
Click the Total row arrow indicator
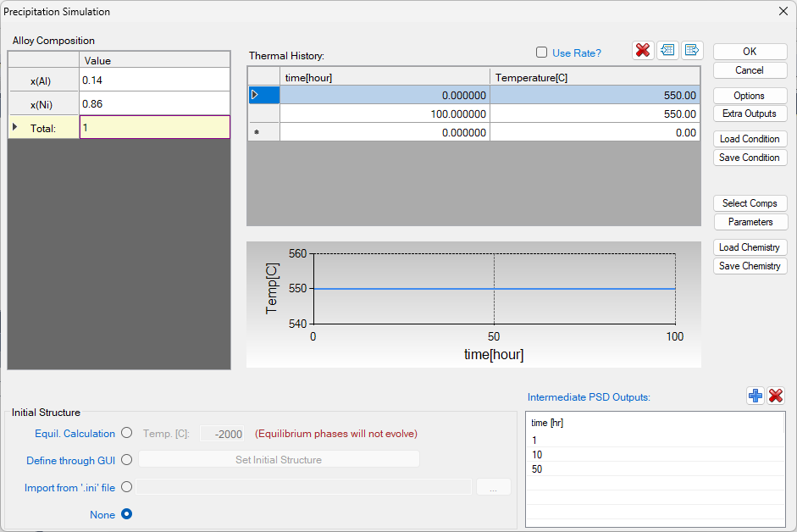click(x=14, y=127)
